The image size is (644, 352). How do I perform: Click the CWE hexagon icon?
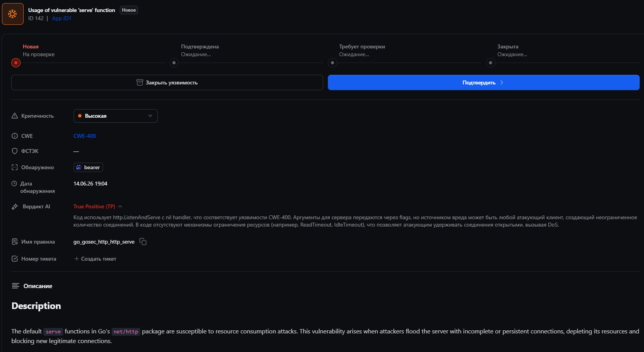click(x=15, y=136)
